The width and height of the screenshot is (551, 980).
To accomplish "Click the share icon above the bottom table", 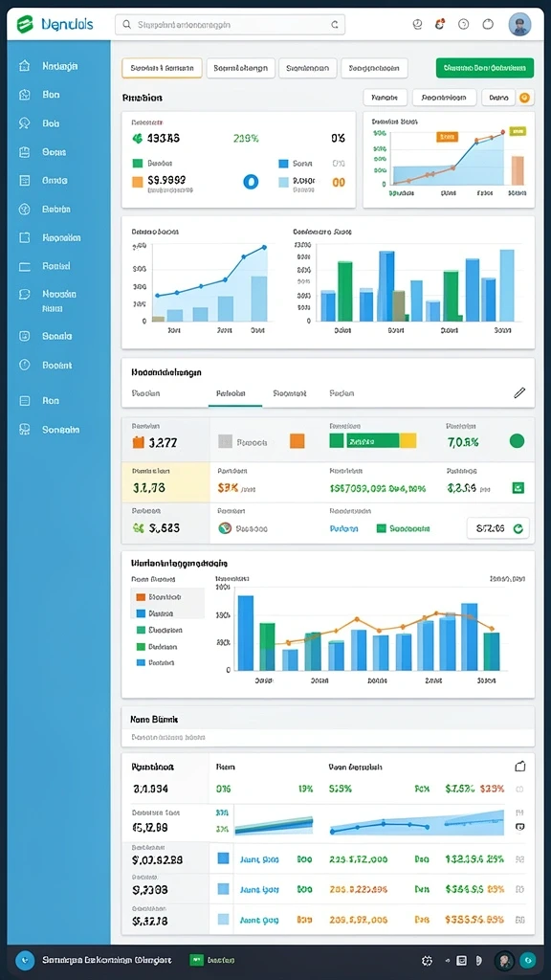I will (519, 767).
